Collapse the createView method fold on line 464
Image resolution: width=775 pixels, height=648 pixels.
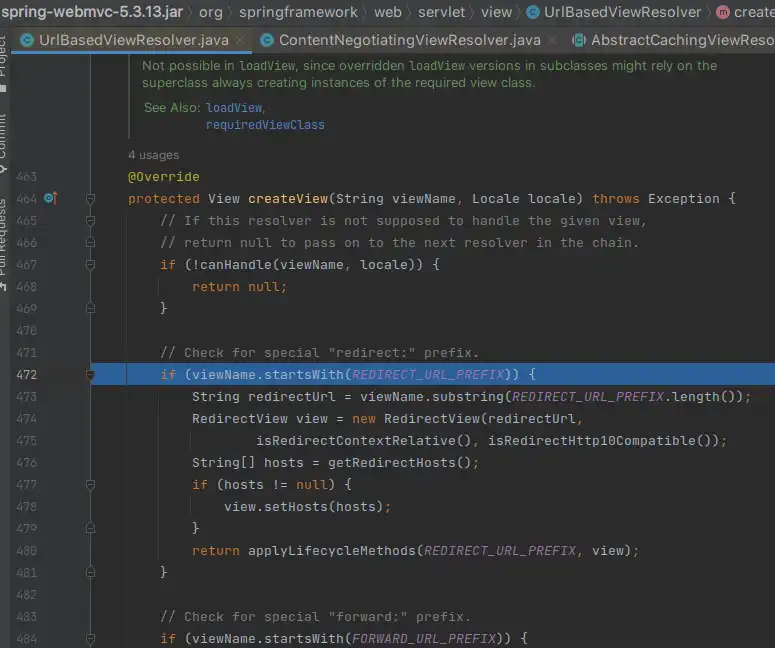pos(90,199)
